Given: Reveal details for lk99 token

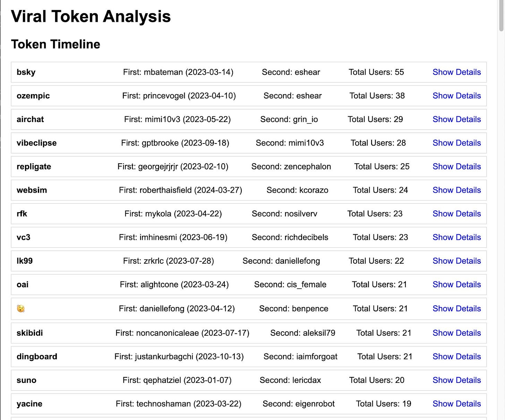Looking at the screenshot, I should pyautogui.click(x=456, y=261).
